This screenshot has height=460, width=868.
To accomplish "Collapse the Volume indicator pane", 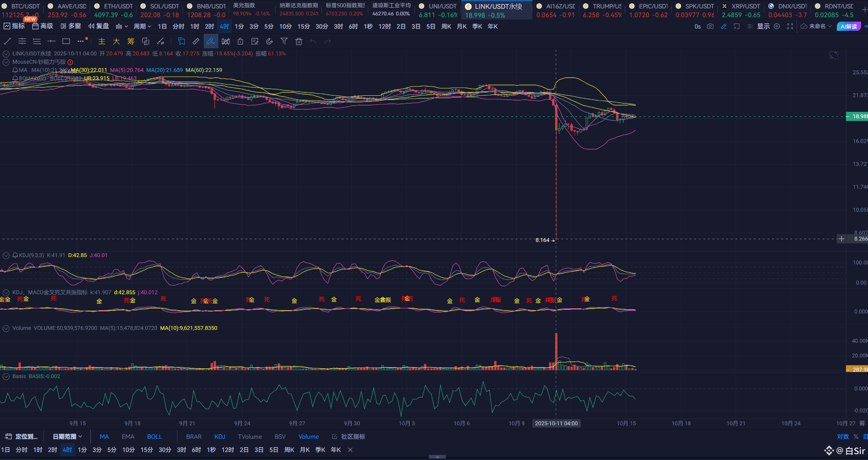I will (x=6, y=328).
